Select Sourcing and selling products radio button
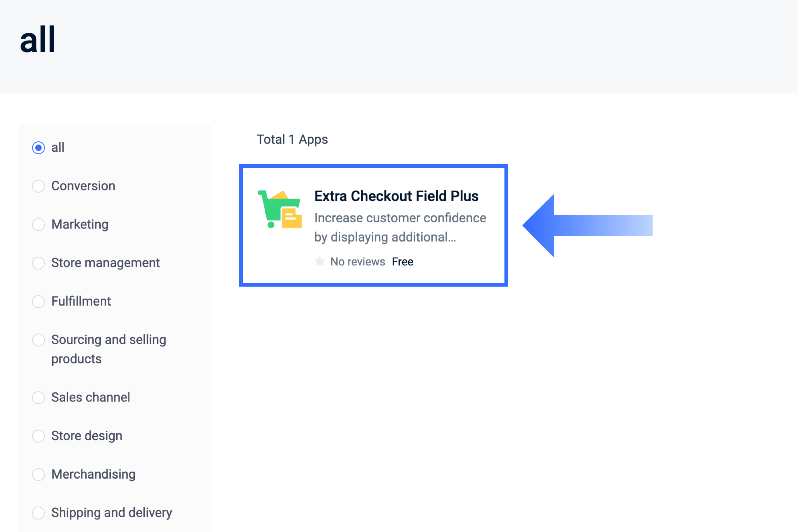The height and width of the screenshot is (532, 797). [x=38, y=340]
